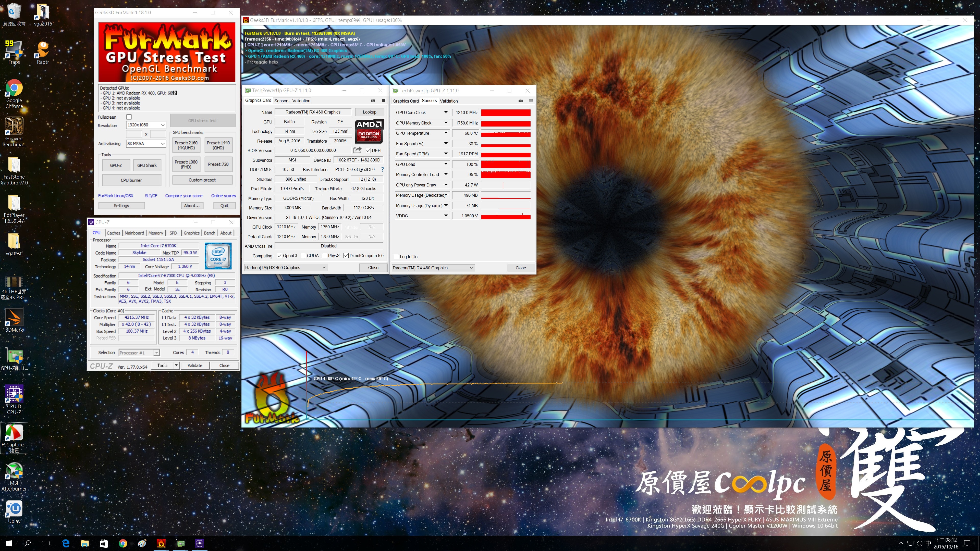
Task: Open Validation tab in GPU-Z Sensors window
Action: [x=449, y=101]
